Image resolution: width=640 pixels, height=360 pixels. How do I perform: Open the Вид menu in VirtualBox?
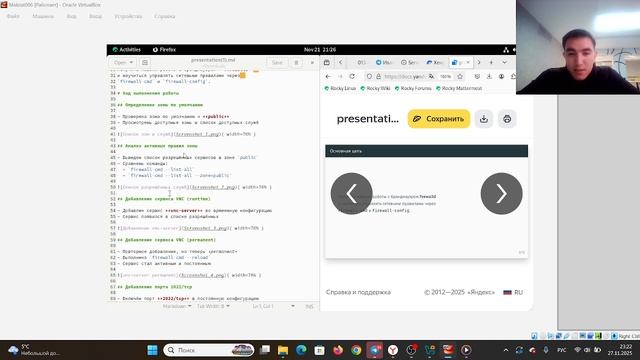click(71, 16)
